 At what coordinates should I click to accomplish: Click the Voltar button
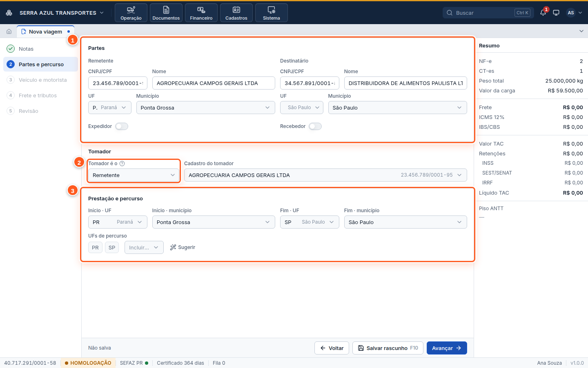[x=332, y=348]
